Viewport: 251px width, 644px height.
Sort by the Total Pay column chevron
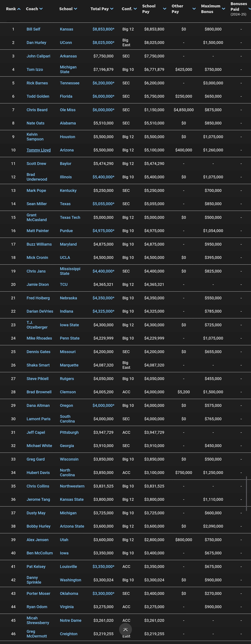[112, 9]
